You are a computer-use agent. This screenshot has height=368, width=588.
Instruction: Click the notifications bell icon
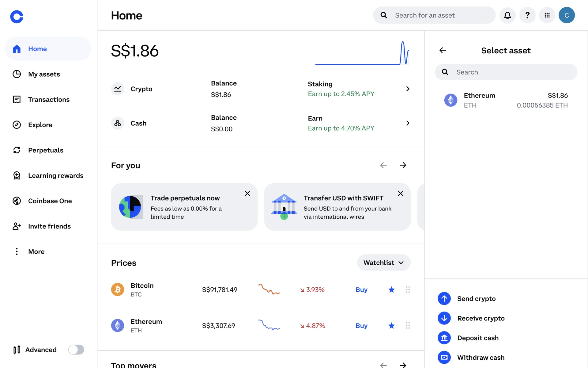(507, 15)
